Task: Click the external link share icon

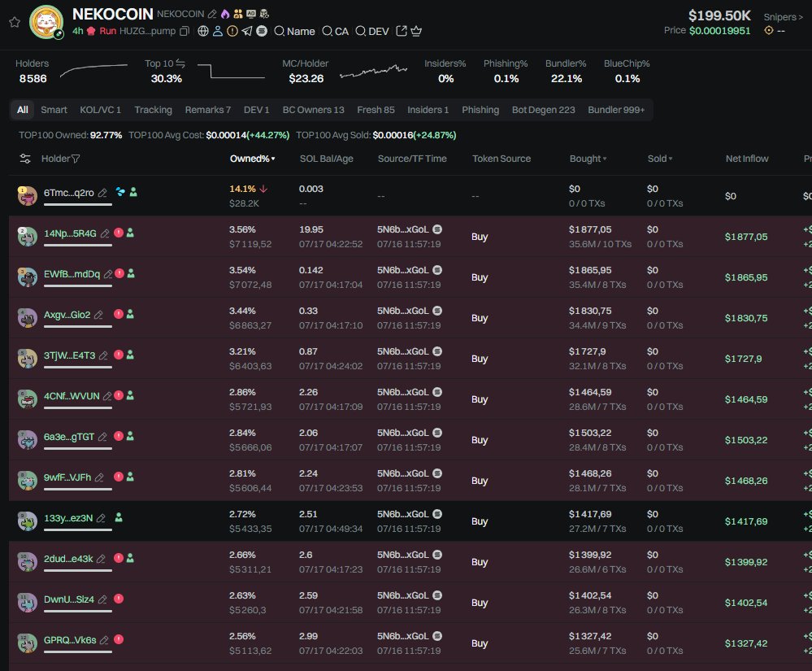Action: (402, 31)
